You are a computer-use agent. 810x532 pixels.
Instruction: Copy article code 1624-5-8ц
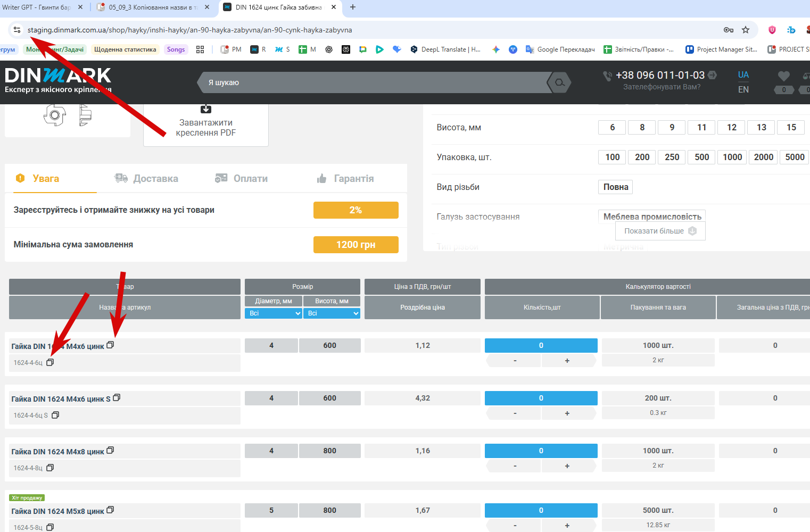click(50, 527)
